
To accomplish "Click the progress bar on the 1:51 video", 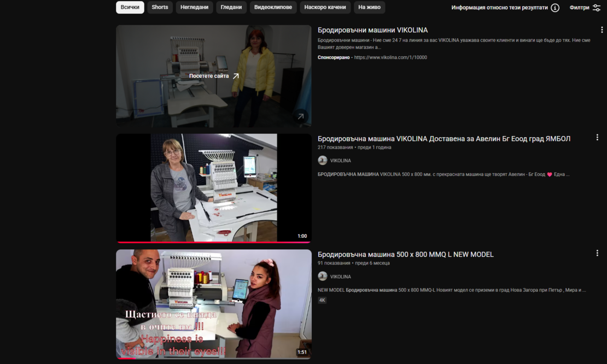I will pyautogui.click(x=214, y=358).
